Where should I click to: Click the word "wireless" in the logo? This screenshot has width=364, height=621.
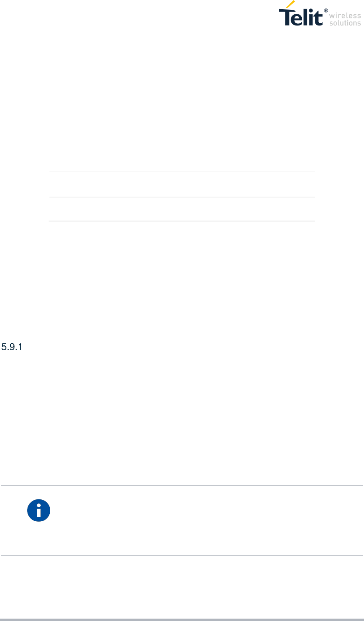point(345,15)
